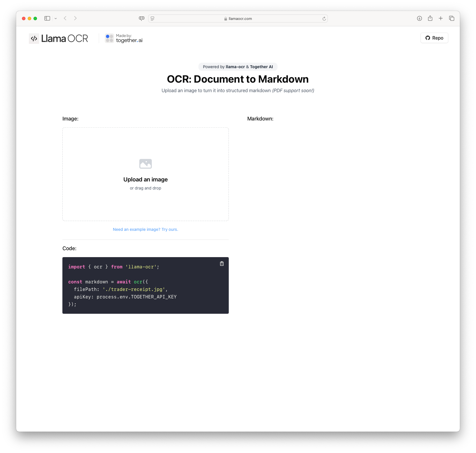Open the browser Downloads icon
The image size is (476, 453).
[x=419, y=18]
